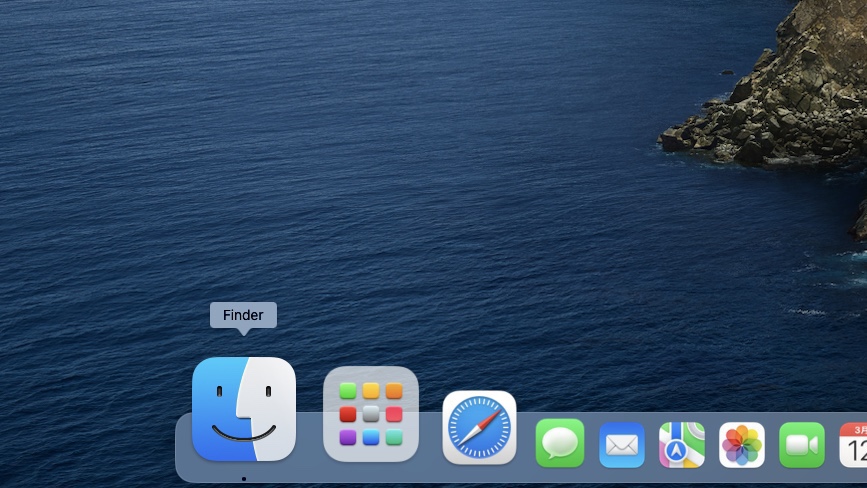Open the Messages app
Viewport: 867px width, 488px height.
560,444
